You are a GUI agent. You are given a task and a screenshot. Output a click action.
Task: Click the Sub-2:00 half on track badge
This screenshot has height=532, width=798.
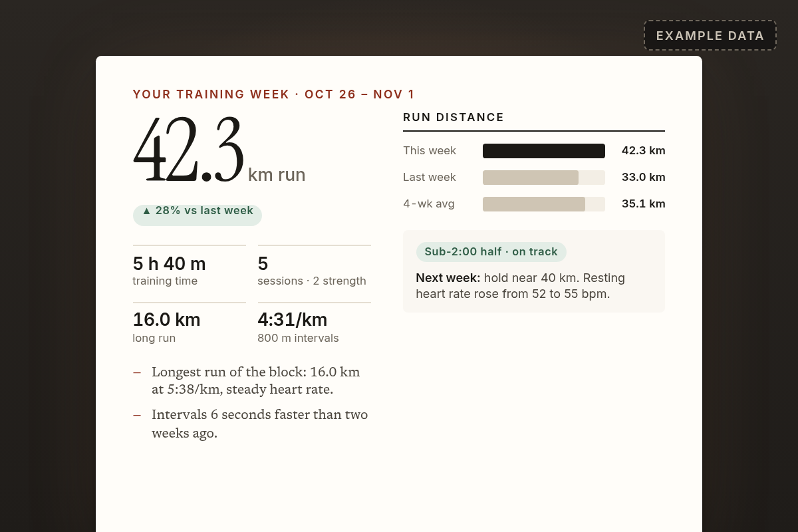[x=491, y=252]
